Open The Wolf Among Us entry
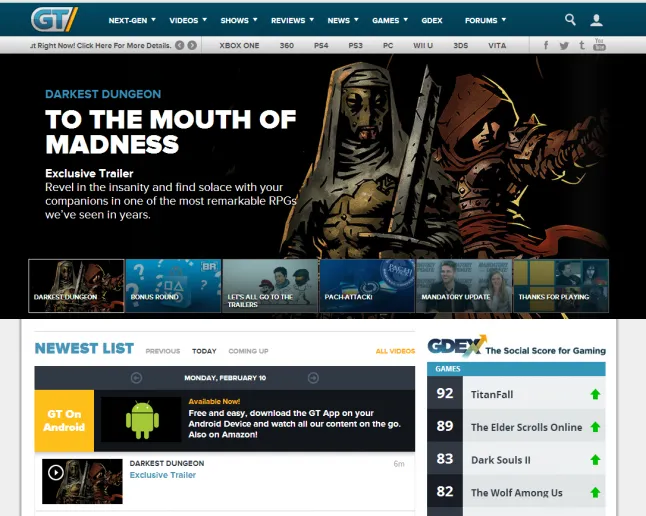Viewport: 646px width, 516px height. [x=517, y=493]
